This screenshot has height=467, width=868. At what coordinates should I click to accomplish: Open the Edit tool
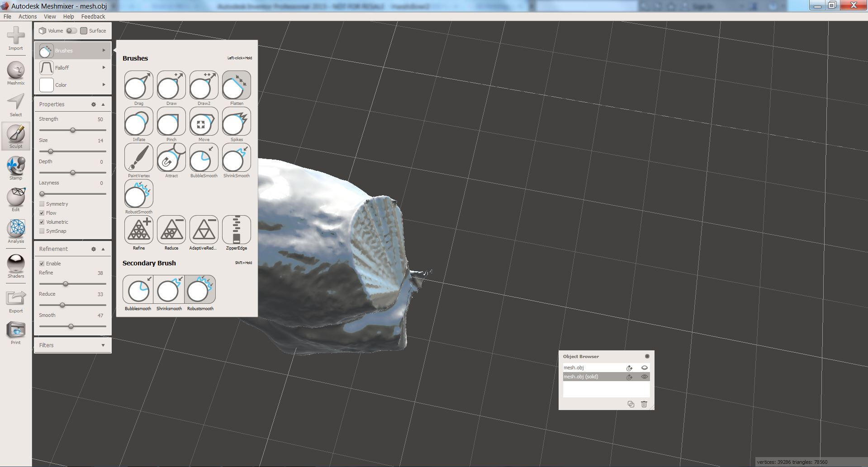click(x=16, y=199)
